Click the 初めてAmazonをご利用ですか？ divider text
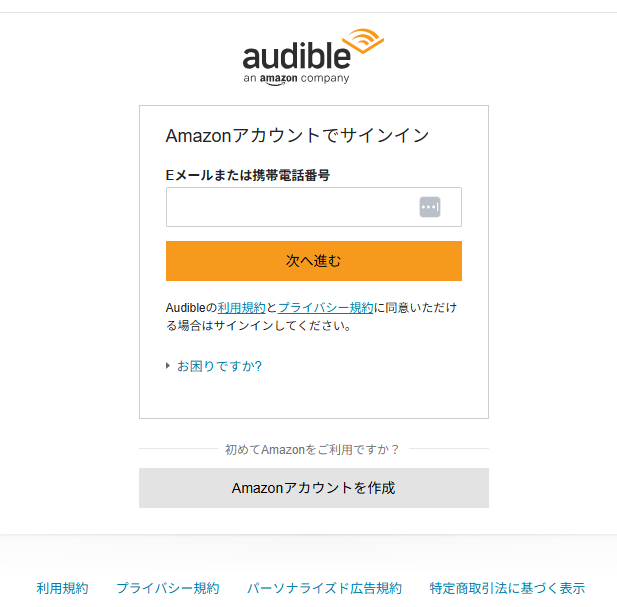617x607 pixels. (313, 449)
